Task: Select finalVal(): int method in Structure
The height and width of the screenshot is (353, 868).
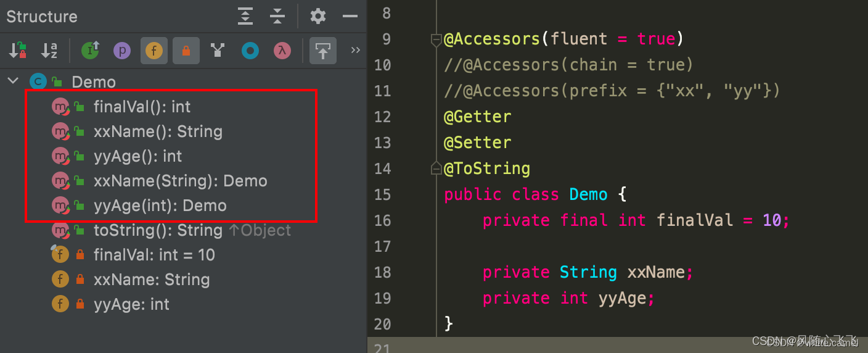Action: tap(142, 107)
